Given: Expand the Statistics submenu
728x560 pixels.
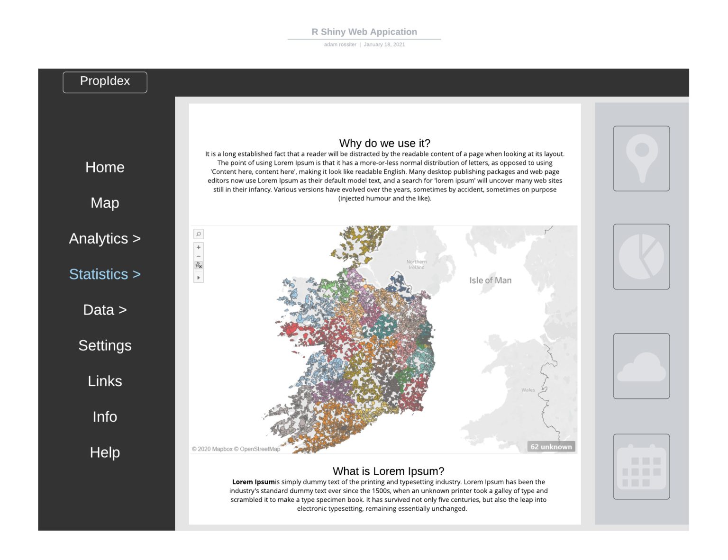Looking at the screenshot, I should coord(105,274).
